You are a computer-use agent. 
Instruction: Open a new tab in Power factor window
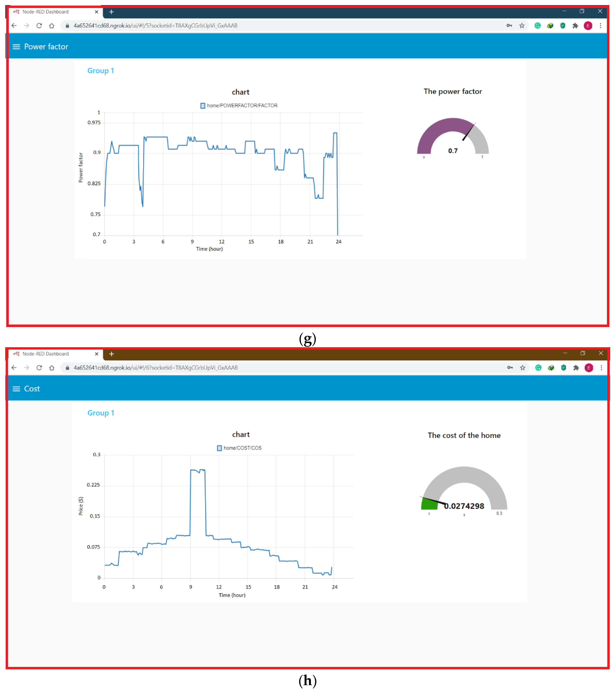pyautogui.click(x=111, y=12)
